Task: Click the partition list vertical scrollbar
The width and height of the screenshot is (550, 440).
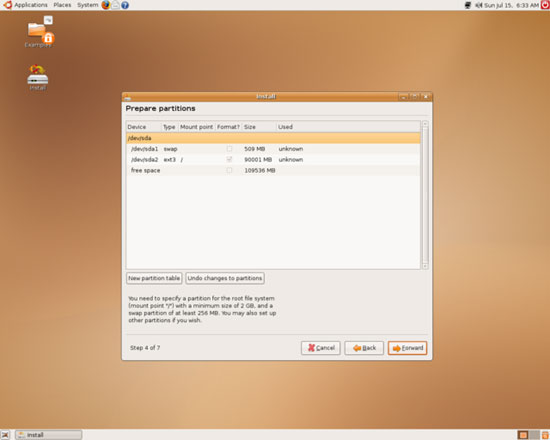Action: click(425, 195)
